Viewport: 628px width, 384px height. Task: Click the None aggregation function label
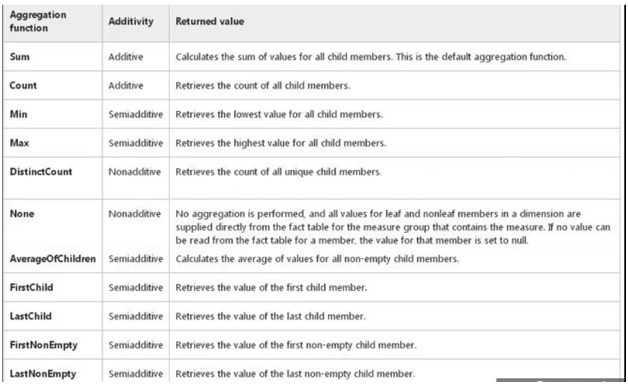22,213
